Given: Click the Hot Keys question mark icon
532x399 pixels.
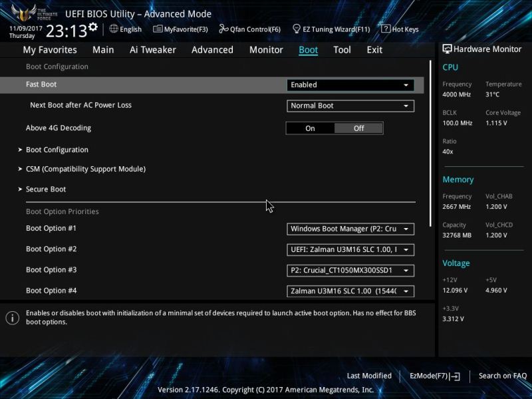Looking at the screenshot, I should click(386, 29).
